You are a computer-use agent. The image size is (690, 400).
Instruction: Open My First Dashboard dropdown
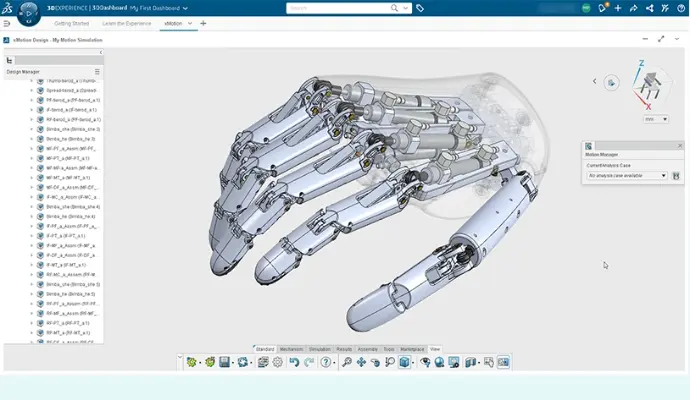[x=185, y=8]
